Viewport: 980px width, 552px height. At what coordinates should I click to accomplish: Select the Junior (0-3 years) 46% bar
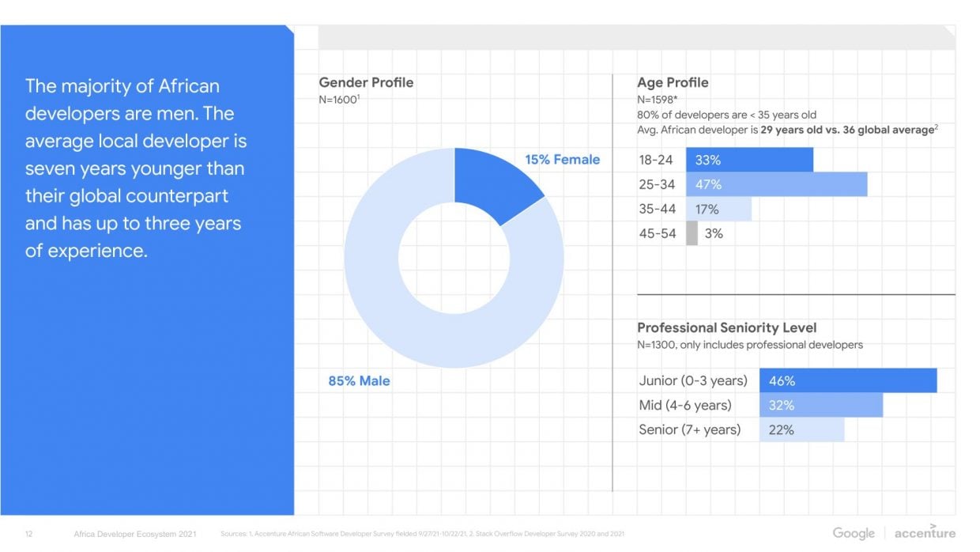pyautogui.click(x=848, y=380)
